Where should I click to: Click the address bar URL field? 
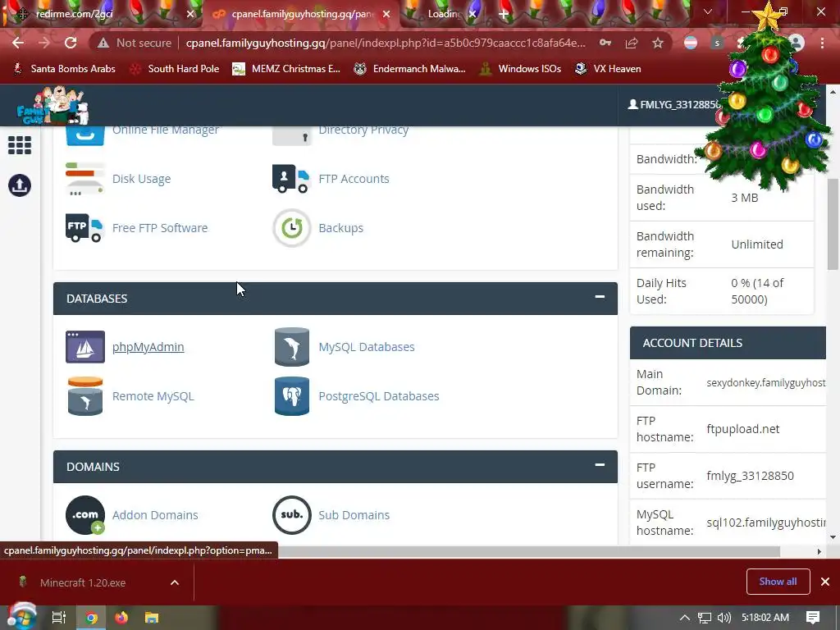click(x=386, y=43)
